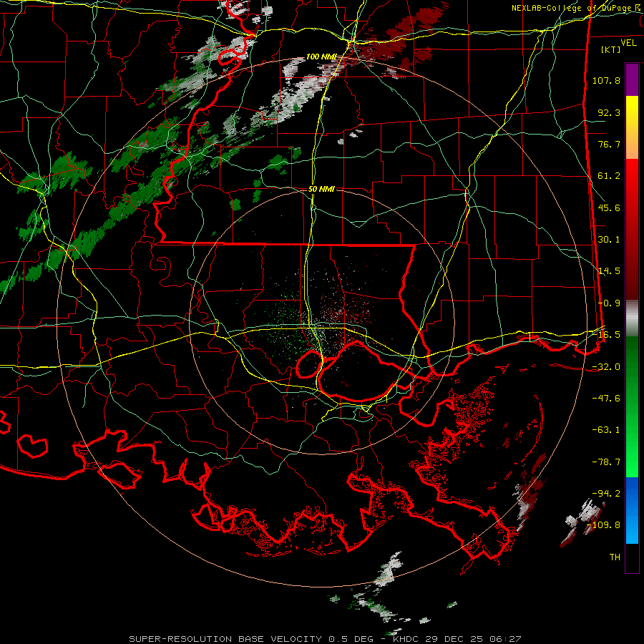Image resolution: width=644 pixels, height=644 pixels.
Task: Select the 76.7 legend value
Action: pyautogui.click(x=609, y=144)
